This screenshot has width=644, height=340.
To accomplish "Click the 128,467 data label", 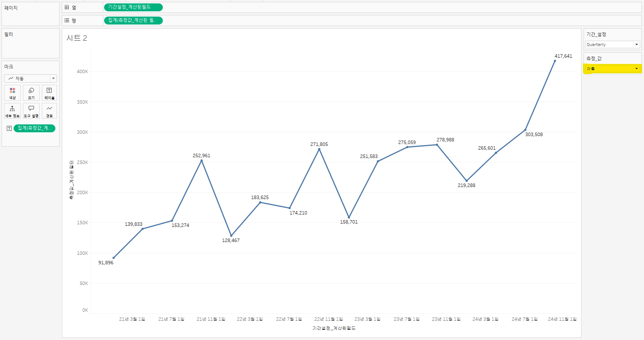I will (231, 240).
